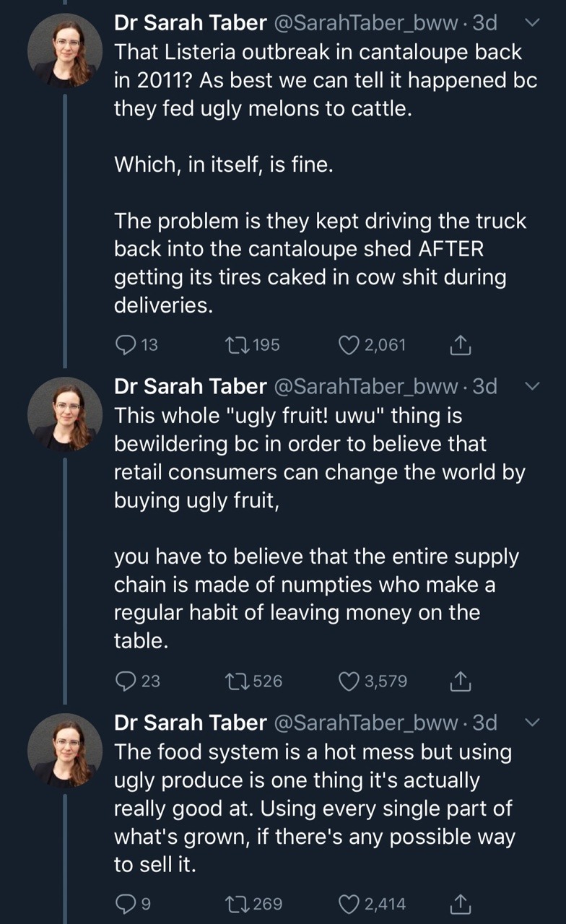Viewport: 566px width, 924px height.
Task: Tap the avatar beside the Listeria tweet
Action: (65, 51)
